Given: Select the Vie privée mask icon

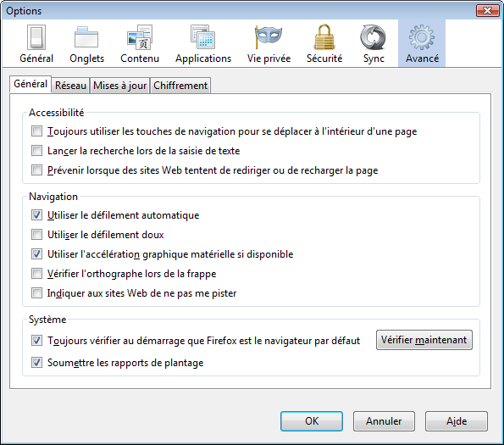Looking at the screenshot, I should pos(269,44).
